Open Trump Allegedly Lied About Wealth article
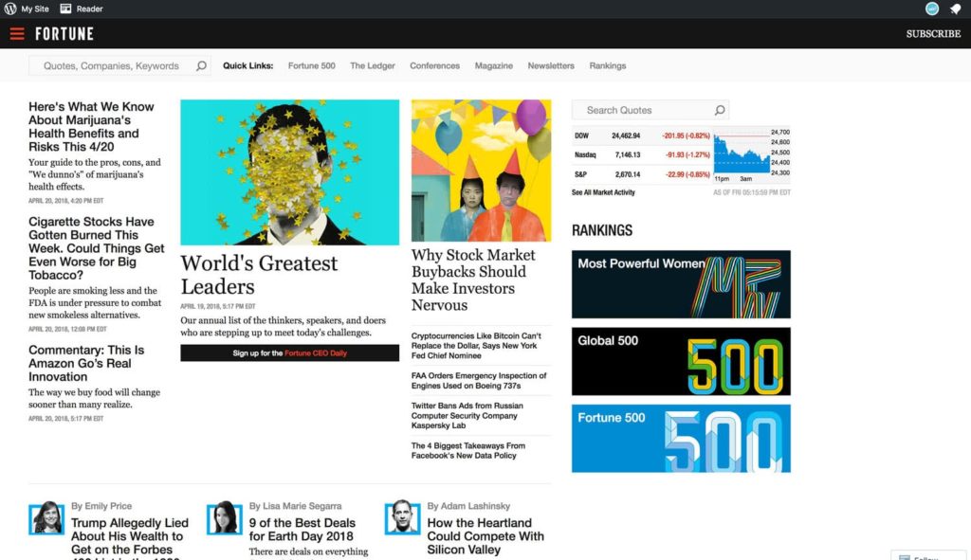The image size is (971, 560). click(129, 539)
